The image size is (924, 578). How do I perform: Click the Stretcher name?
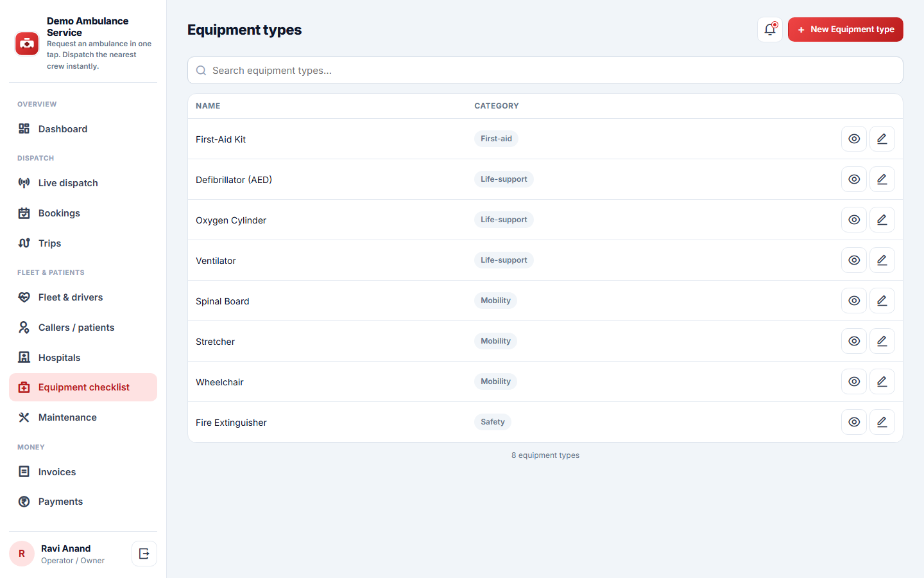215,342
